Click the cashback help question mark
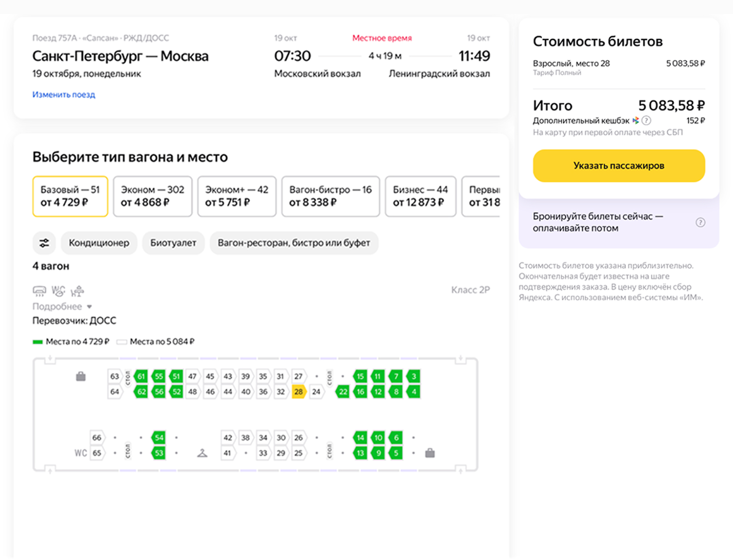 click(646, 120)
